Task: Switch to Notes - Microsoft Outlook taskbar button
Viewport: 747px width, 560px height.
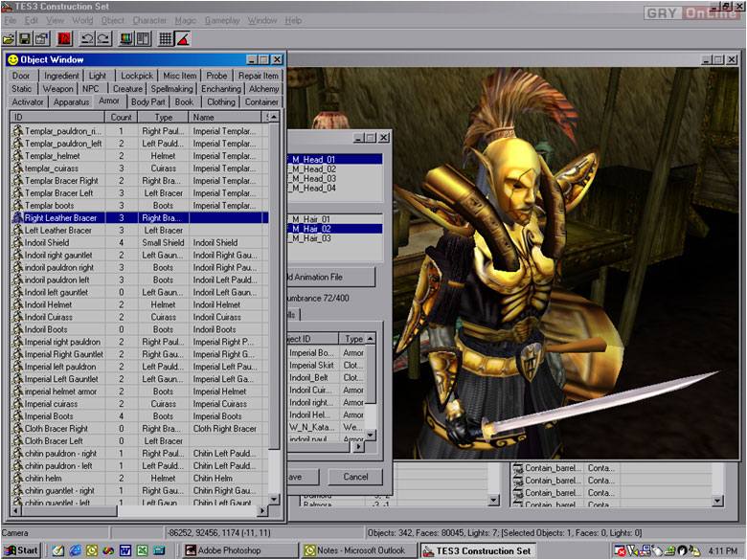Action: pos(359,550)
